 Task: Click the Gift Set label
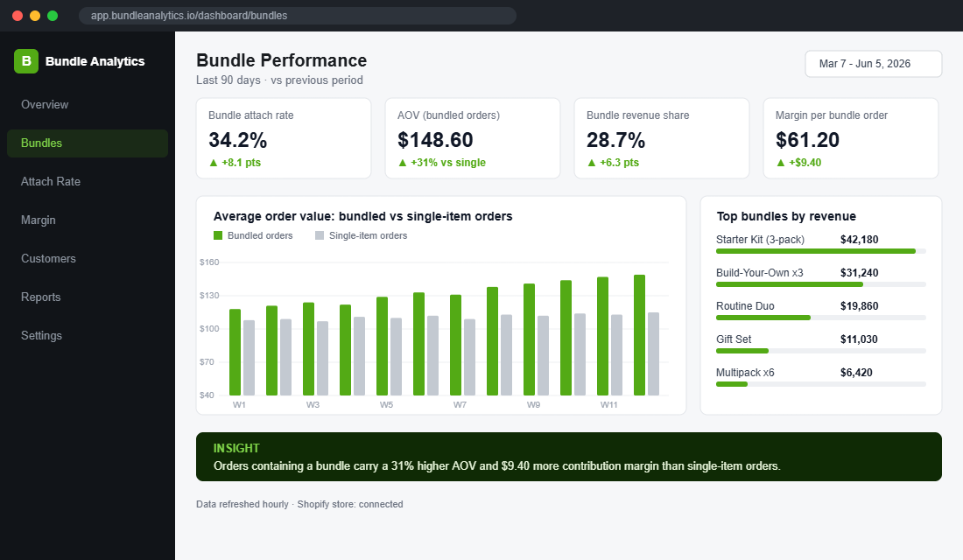[734, 339]
